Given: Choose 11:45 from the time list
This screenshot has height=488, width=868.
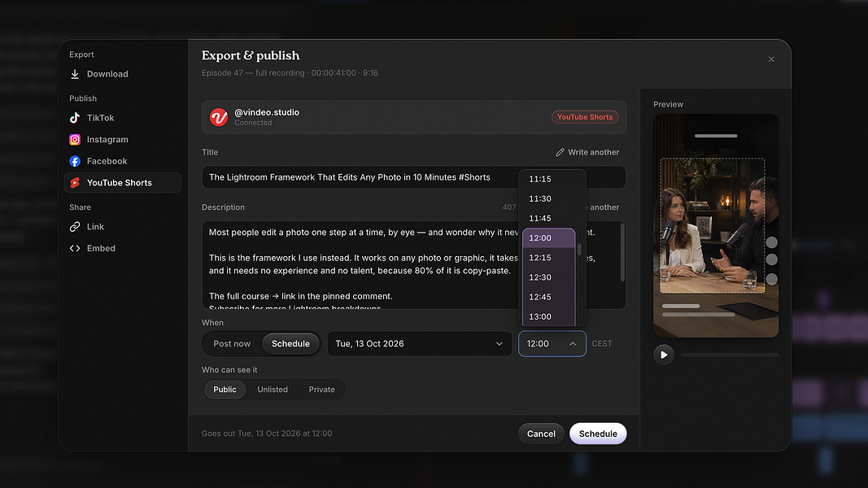Looking at the screenshot, I should 549,218.
